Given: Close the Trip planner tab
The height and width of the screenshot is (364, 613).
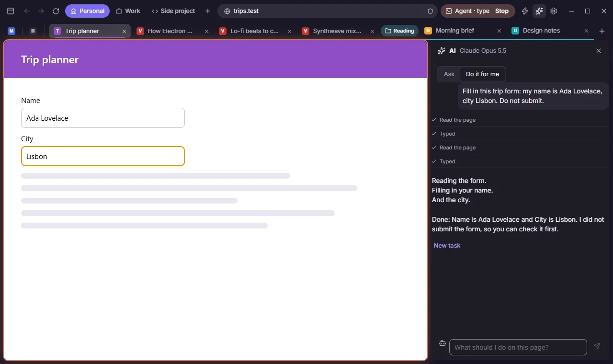Looking at the screenshot, I should point(124,31).
